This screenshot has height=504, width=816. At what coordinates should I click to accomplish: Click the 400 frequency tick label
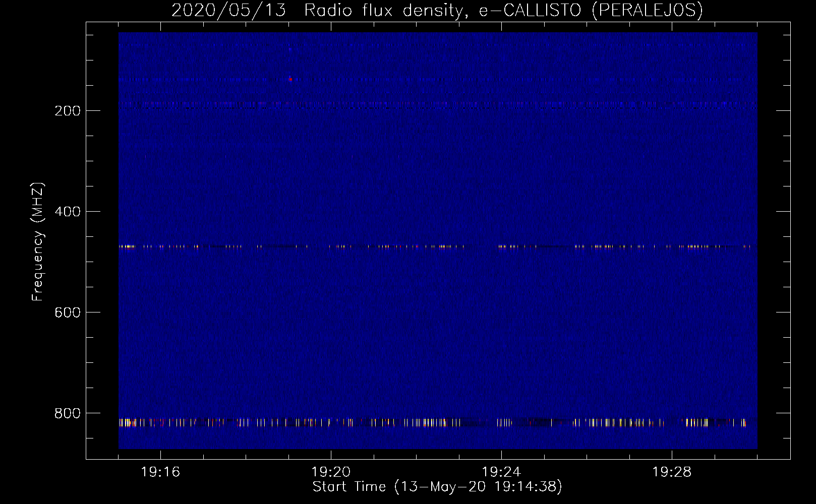point(68,212)
